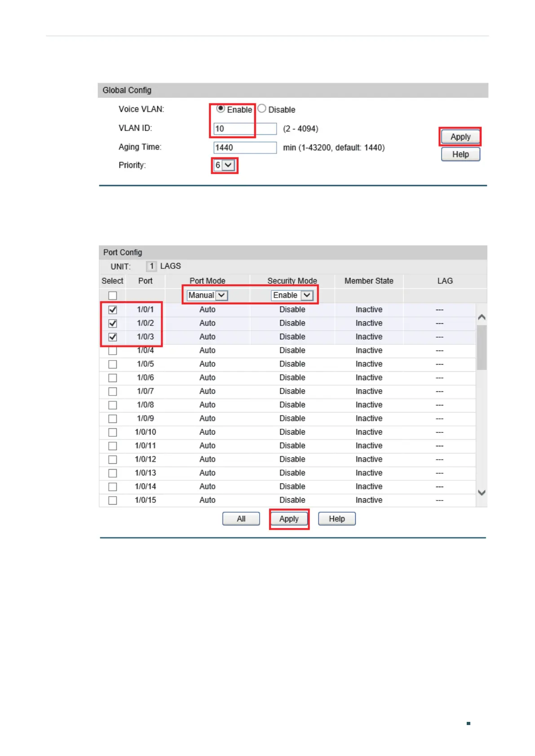
Task: Click the port table scrollbar thumb
Action: (x=482, y=347)
